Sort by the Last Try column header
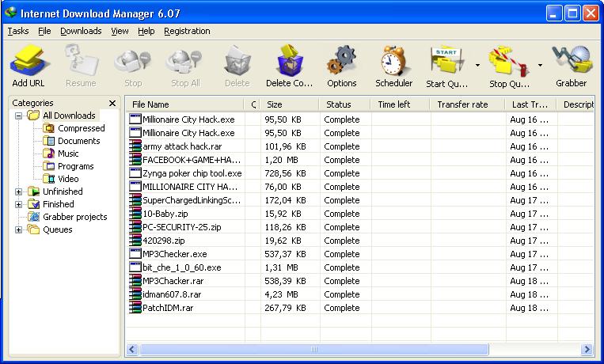Image resolution: width=604 pixels, height=364 pixels. (531, 104)
